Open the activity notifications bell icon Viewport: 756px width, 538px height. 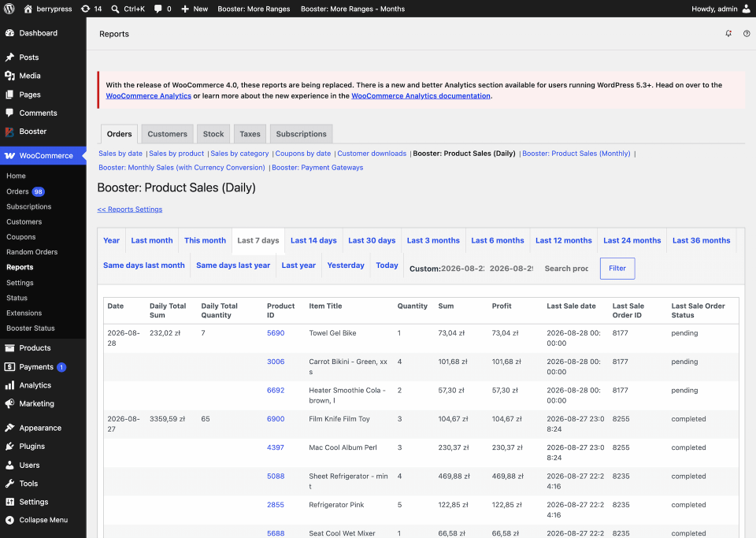(x=728, y=33)
